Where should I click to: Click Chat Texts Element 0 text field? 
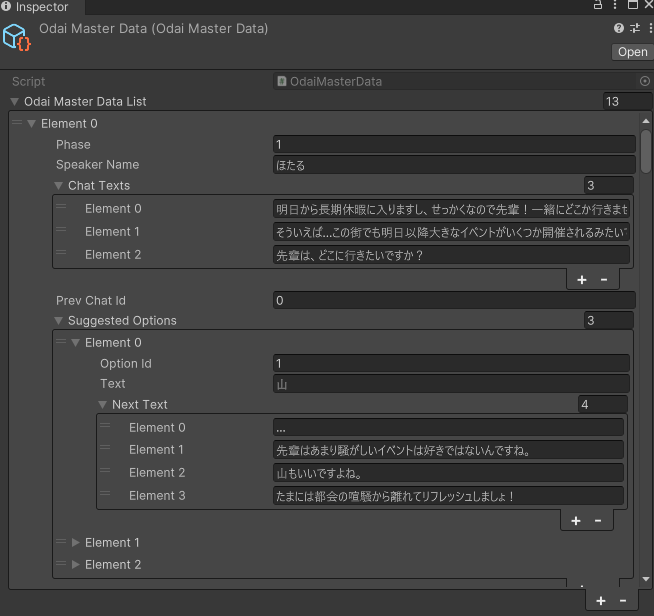[x=451, y=209]
